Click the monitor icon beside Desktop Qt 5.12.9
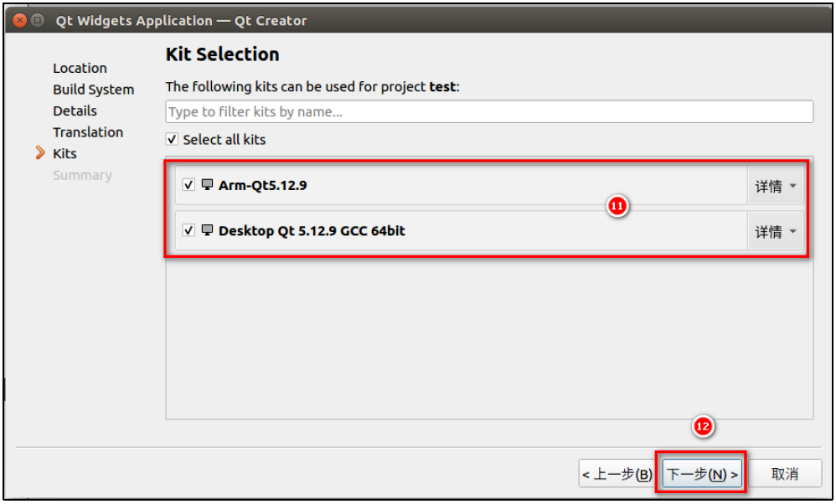Viewport: 836px width, 504px height. (207, 230)
